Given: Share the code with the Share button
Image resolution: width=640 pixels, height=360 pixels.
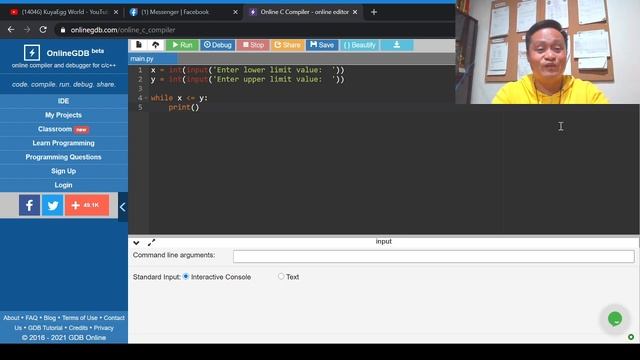Looking at the screenshot, I should 287,45.
